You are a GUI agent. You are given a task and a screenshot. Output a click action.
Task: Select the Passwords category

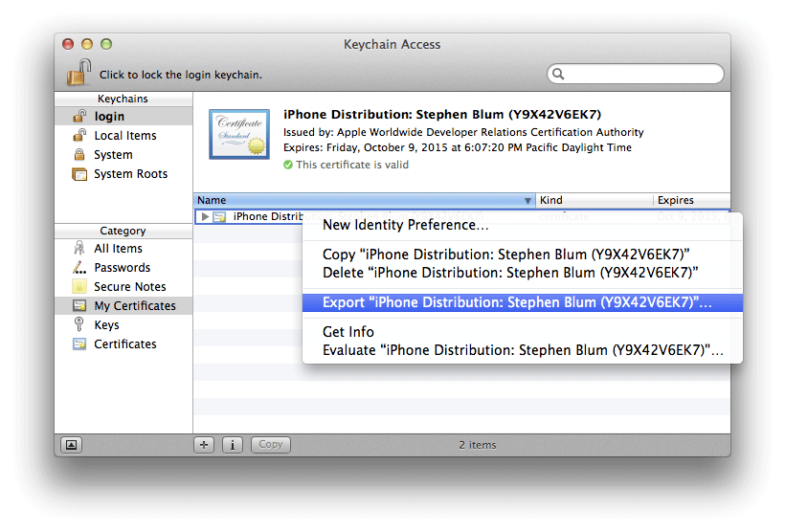122,268
